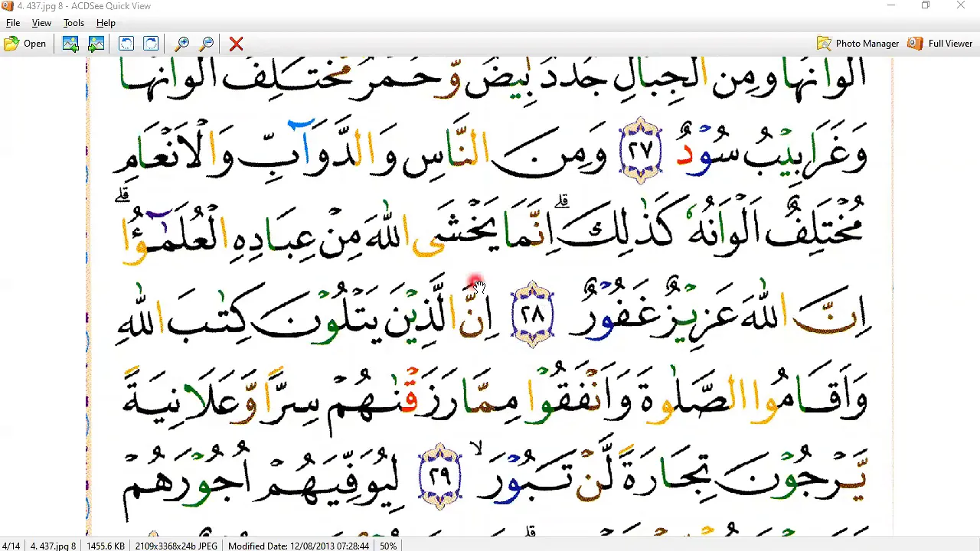Rotate image clockwise
Image resolution: width=980 pixels, height=551 pixels.
click(151, 44)
